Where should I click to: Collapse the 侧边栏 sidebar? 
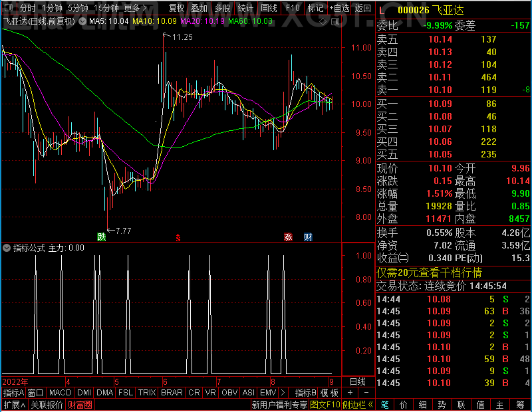358,405
